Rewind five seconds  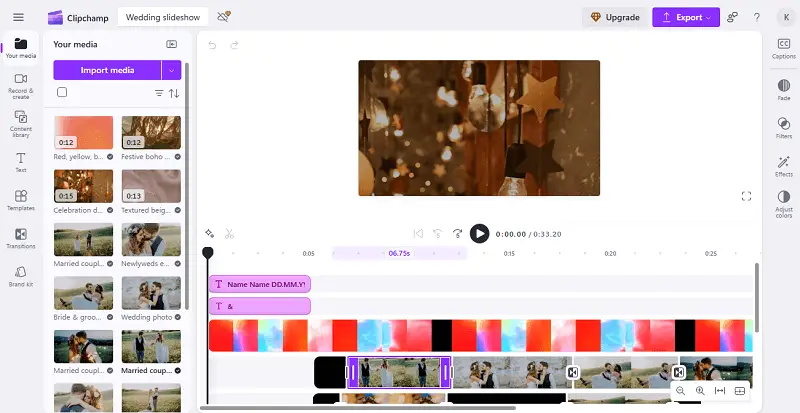click(438, 234)
